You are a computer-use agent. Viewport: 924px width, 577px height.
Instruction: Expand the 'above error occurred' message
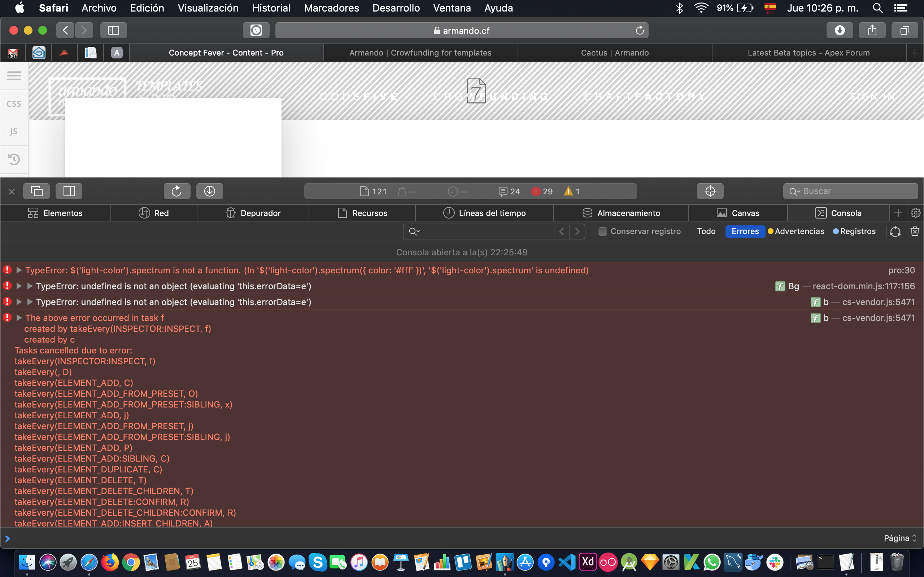coord(19,318)
